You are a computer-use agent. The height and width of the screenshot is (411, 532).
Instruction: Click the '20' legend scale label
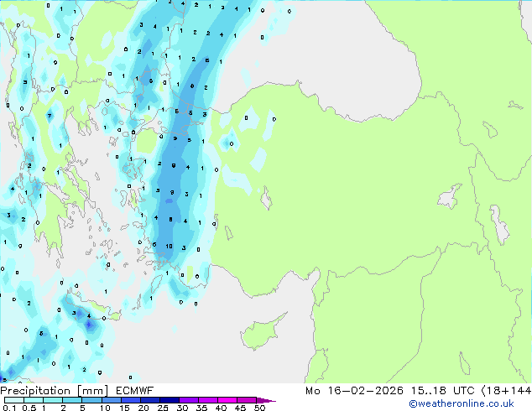click(x=143, y=408)
